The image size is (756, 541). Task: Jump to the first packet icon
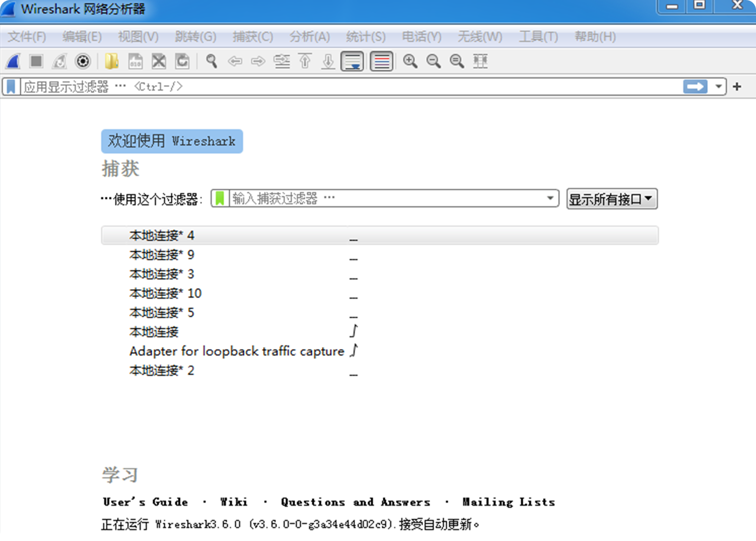click(x=305, y=61)
